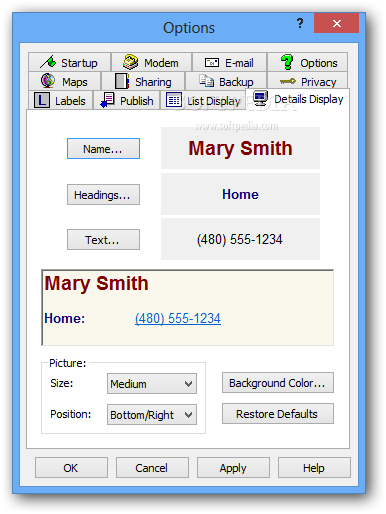Click Restore Defaults button
Viewport: 386px width, 514px height.
pos(278,414)
